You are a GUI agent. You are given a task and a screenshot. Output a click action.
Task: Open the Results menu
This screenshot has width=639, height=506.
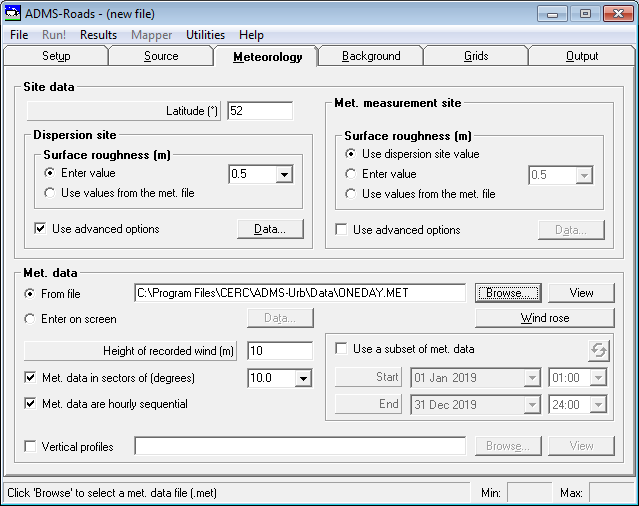[x=98, y=35]
